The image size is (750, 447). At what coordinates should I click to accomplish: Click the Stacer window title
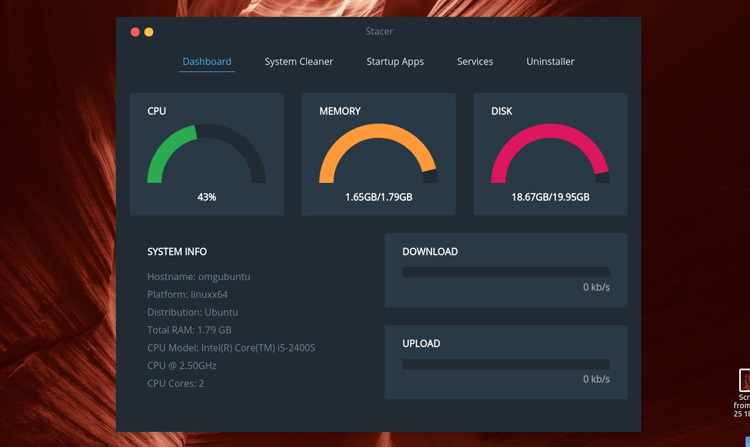click(379, 32)
